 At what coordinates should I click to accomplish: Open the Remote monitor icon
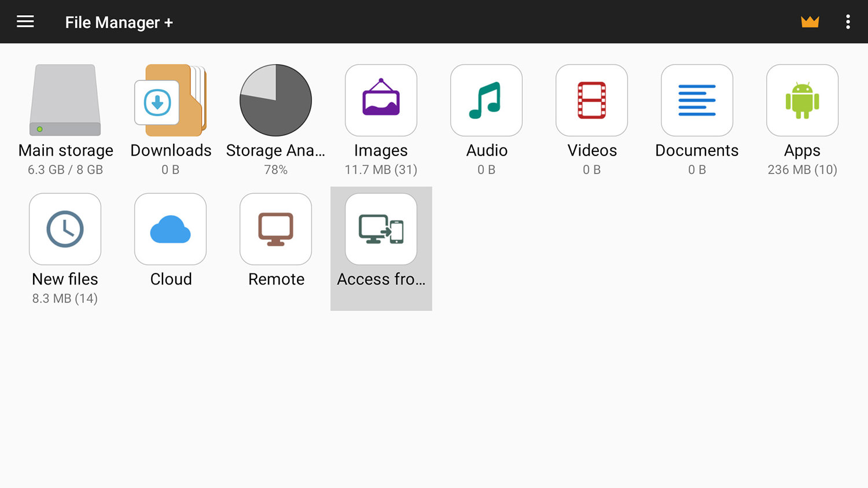[x=276, y=229]
